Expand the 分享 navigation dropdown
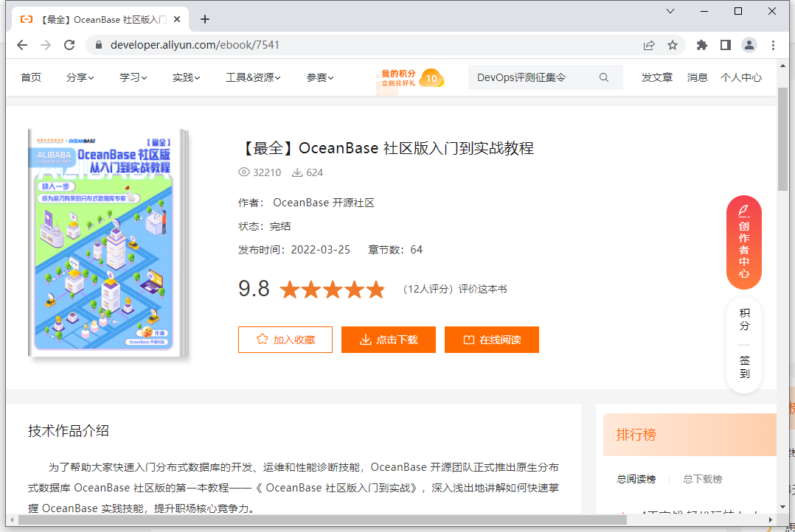The width and height of the screenshot is (795, 532). pyautogui.click(x=80, y=77)
